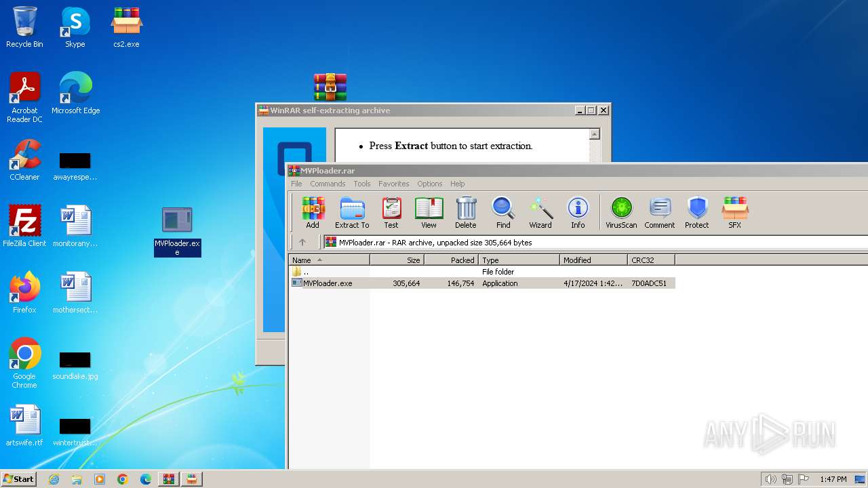Sort by the Modified column header
This screenshot has width=868, height=488.
(593, 260)
